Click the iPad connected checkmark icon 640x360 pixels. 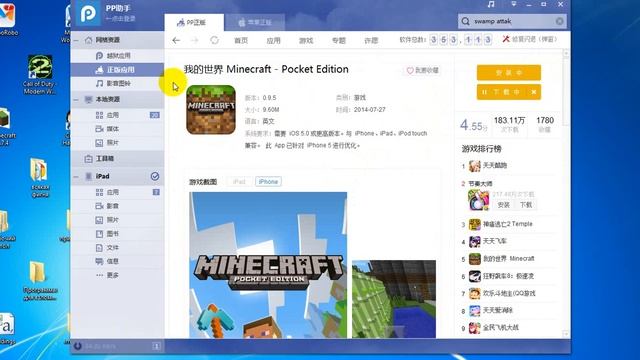155,176
